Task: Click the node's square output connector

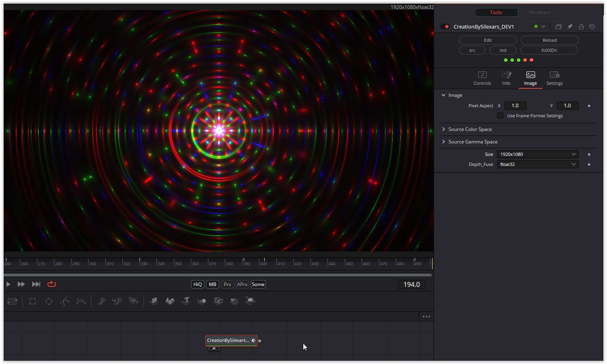Action: pos(259,341)
